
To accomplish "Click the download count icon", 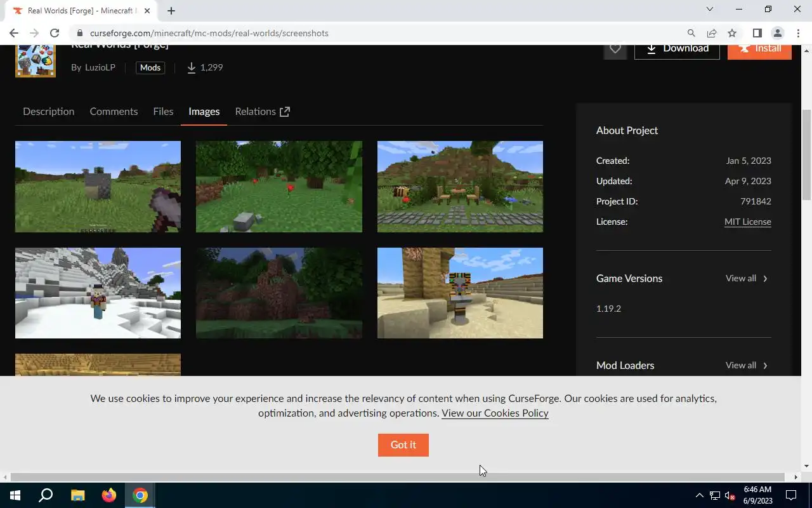I will click(192, 67).
